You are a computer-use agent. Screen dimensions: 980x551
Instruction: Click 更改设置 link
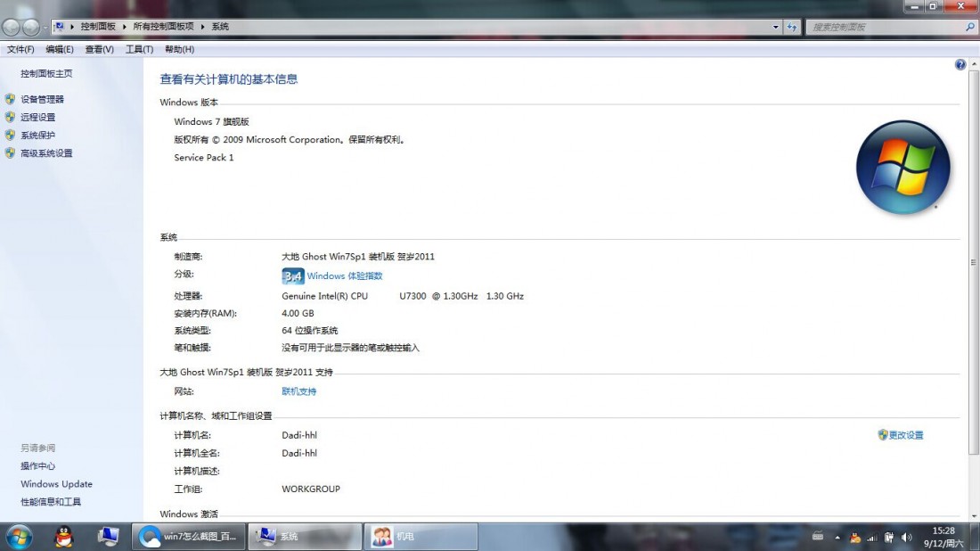pos(906,435)
